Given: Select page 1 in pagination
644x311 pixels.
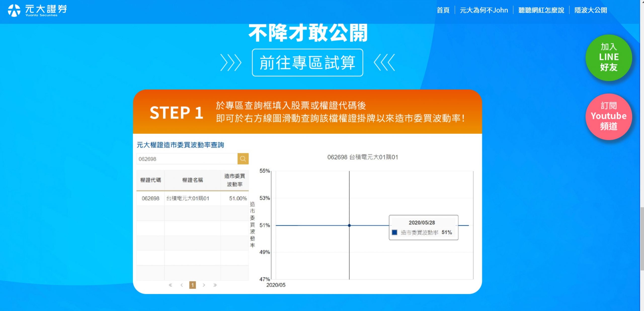Looking at the screenshot, I should tap(192, 285).
